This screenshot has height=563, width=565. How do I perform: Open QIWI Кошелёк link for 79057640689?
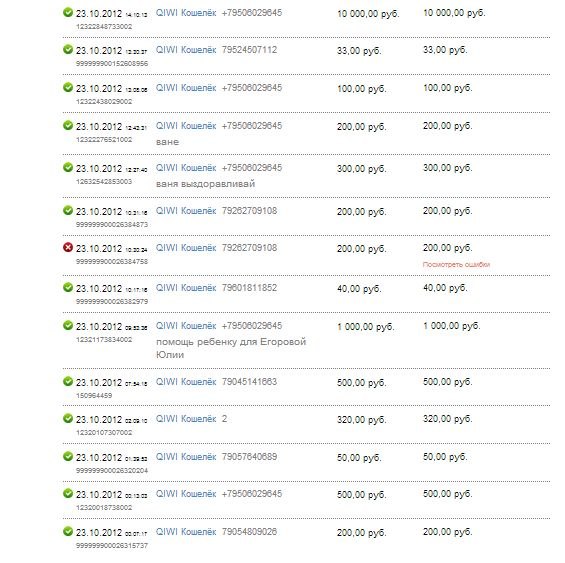coord(186,457)
